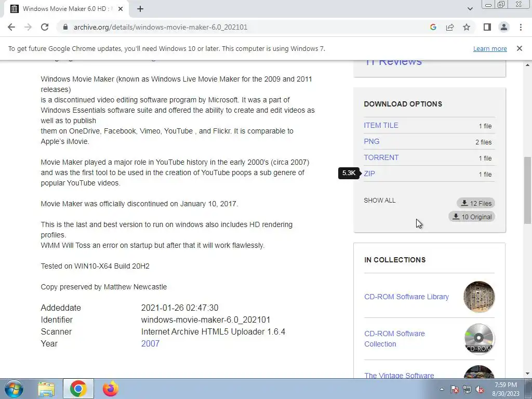Download the TORRENT file
532x399 pixels.
(x=381, y=157)
